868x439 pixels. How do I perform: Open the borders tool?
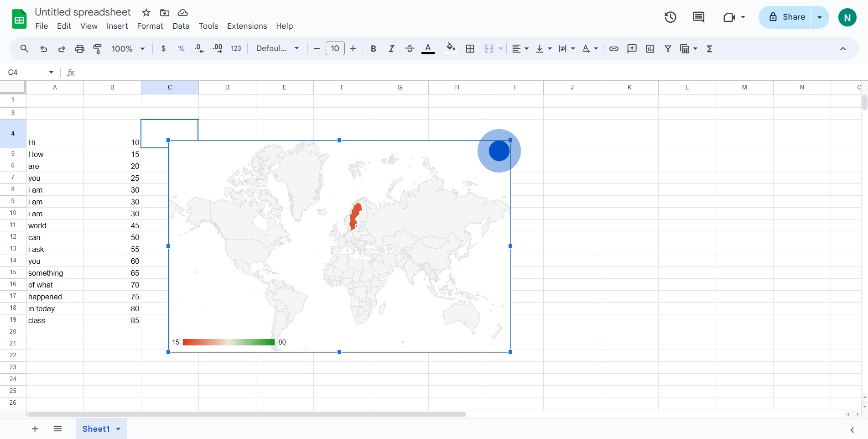tap(470, 48)
